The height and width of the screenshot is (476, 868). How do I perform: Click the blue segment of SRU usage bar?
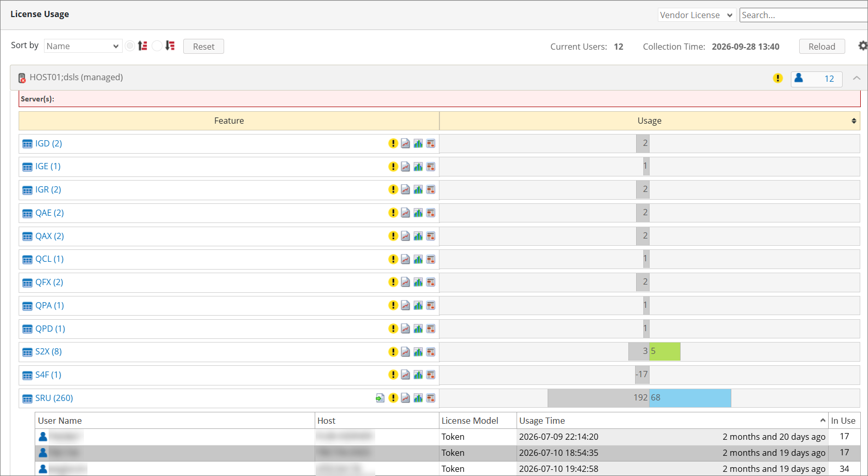pos(690,398)
